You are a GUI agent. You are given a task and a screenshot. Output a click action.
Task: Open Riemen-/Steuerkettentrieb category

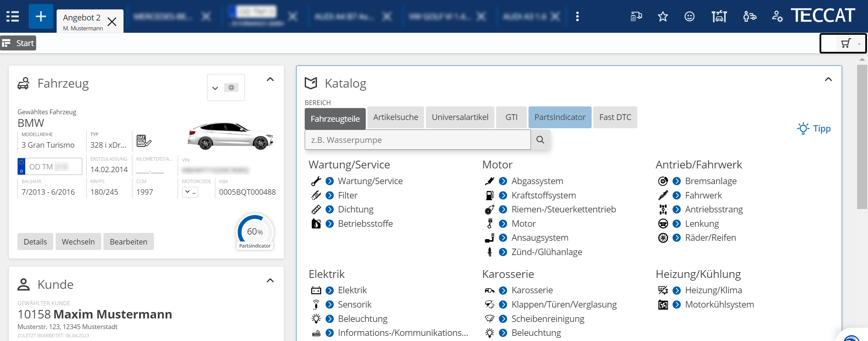[564, 209]
